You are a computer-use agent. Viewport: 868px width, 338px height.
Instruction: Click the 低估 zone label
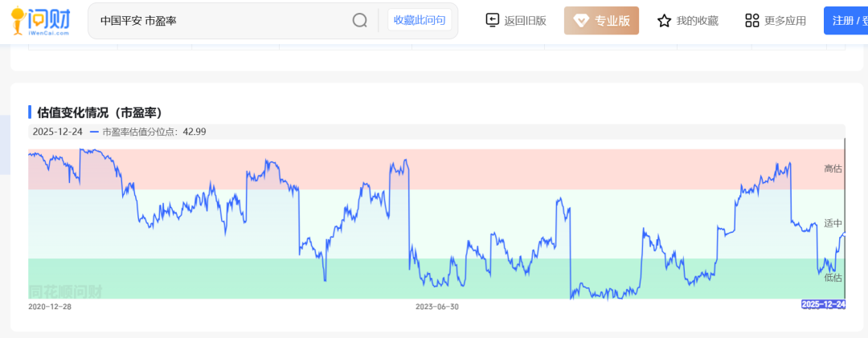(x=833, y=277)
